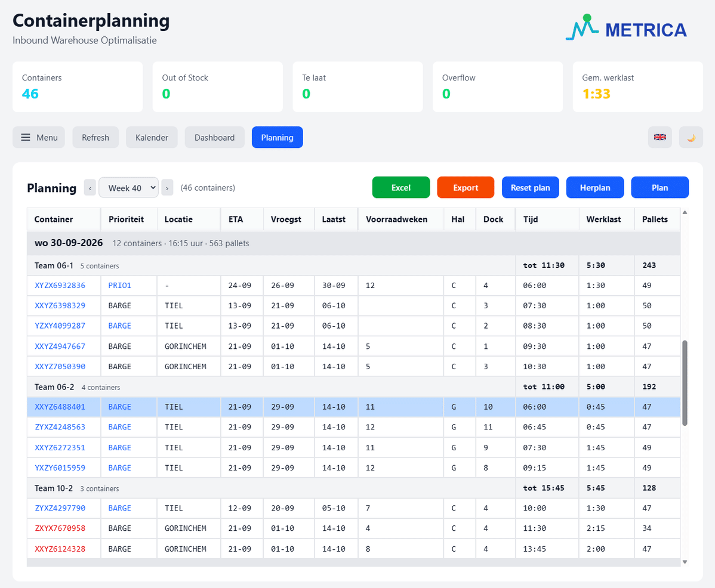Viewport: 715px width, 588px height.
Task: Click pallets value 34
Action: click(646, 528)
